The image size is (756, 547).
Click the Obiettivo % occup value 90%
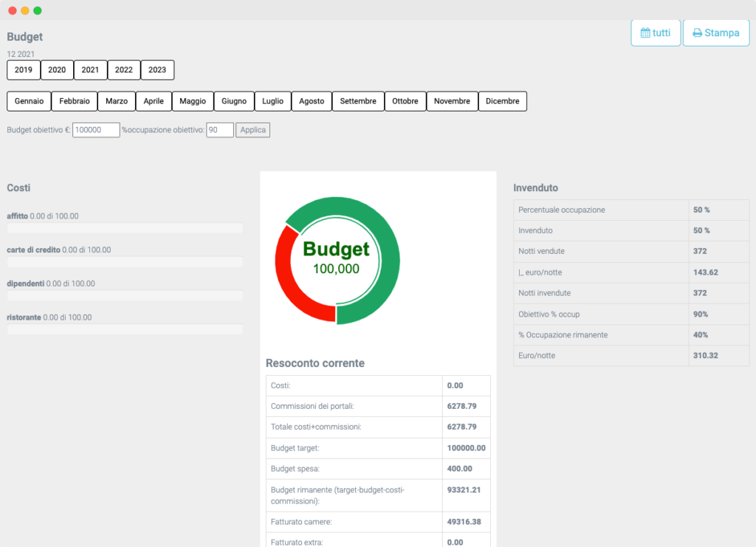(701, 314)
